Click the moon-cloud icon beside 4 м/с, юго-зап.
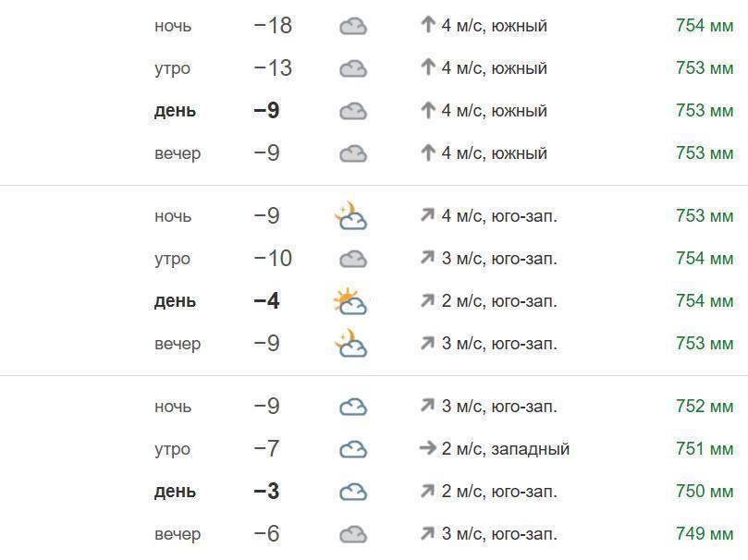Viewport: 748px width, 560px height. click(351, 217)
